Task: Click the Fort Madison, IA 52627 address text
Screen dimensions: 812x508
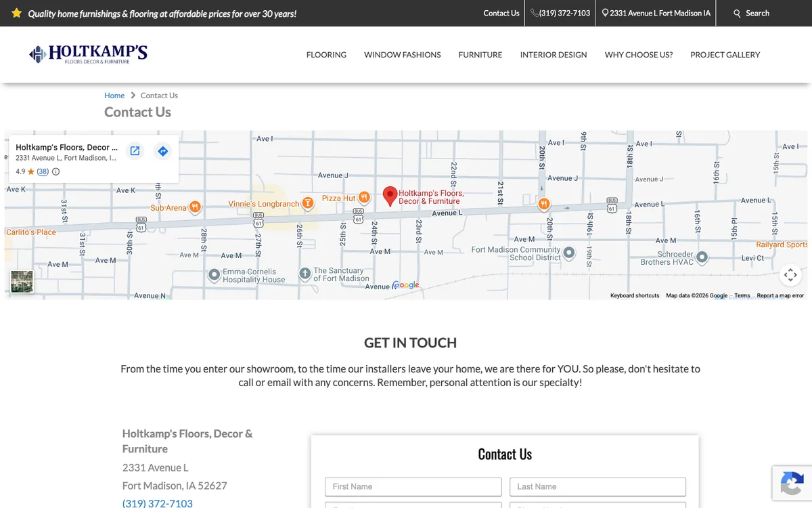Action: tap(175, 486)
